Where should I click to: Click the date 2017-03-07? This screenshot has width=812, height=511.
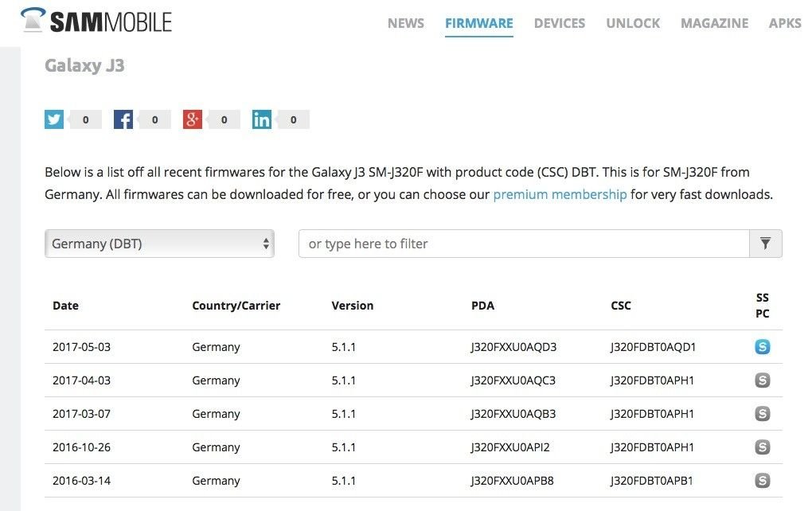81,414
